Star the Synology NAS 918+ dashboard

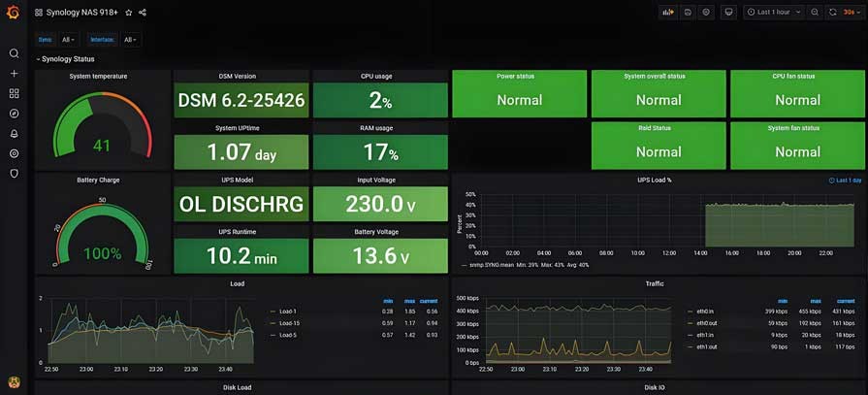coord(128,13)
